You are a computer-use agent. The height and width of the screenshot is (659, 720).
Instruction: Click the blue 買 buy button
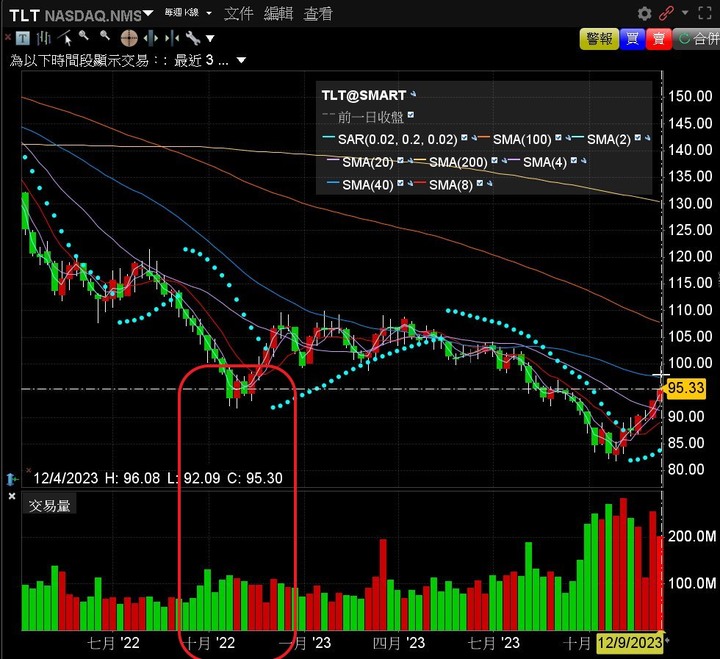pos(632,39)
